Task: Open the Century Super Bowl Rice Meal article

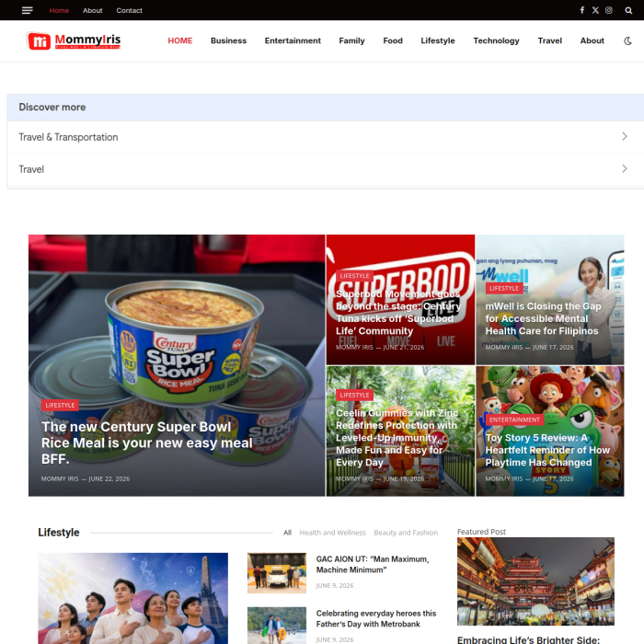Action: (x=146, y=443)
